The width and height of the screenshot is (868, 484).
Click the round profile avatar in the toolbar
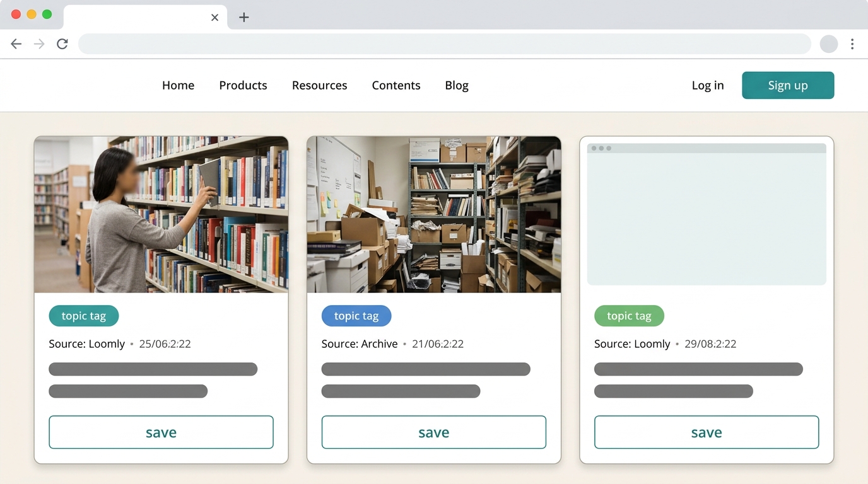(829, 43)
